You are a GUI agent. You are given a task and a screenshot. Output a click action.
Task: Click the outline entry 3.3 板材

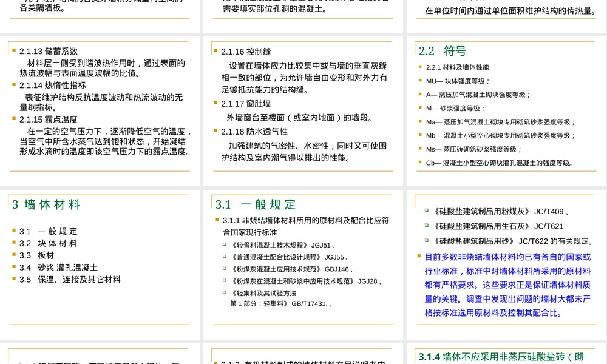pos(37,255)
